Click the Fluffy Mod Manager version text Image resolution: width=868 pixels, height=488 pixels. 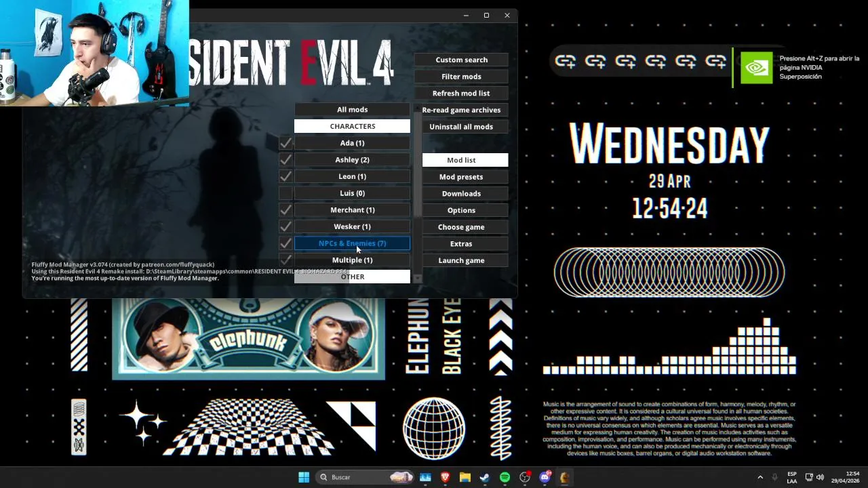coord(123,264)
